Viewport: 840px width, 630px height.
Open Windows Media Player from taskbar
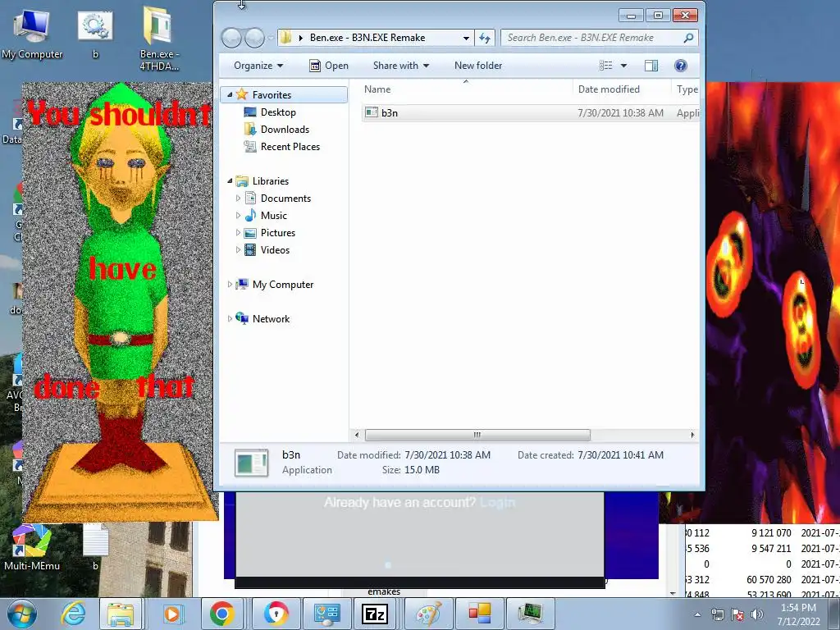click(x=171, y=614)
